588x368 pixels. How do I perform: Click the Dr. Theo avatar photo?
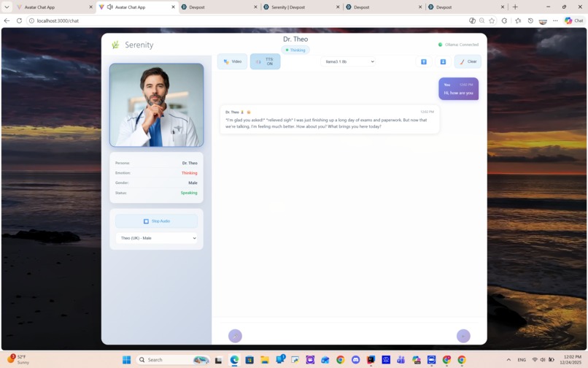click(x=156, y=104)
